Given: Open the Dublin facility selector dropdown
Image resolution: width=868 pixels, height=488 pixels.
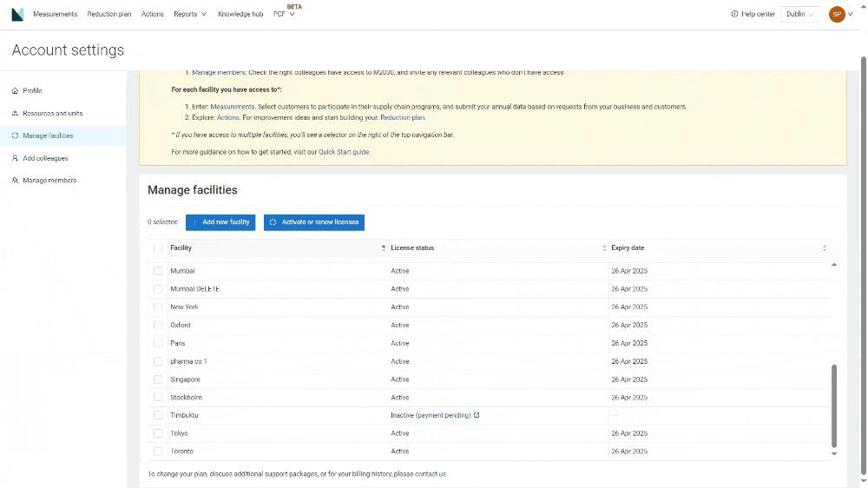Looking at the screenshot, I should (800, 14).
